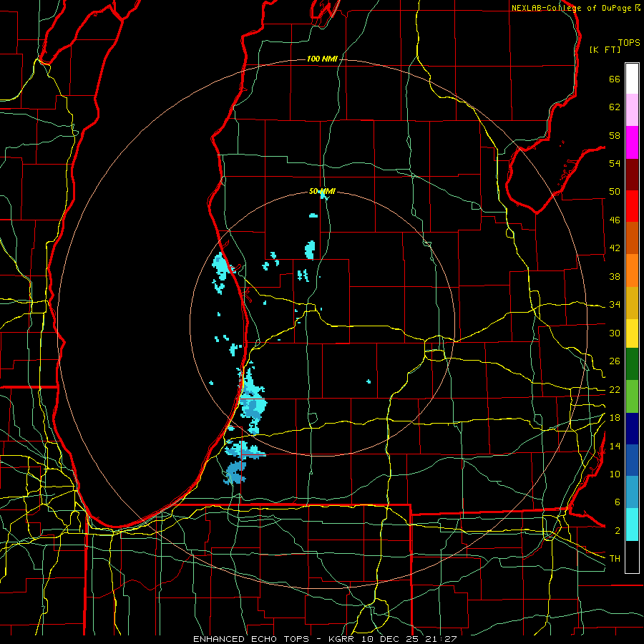
Task: Click the 22 legend value
Action: 615,389
